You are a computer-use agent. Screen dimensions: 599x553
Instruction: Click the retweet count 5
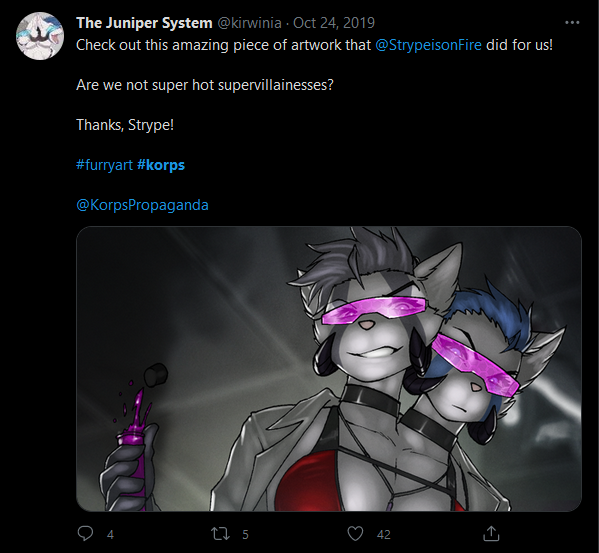[245, 534]
